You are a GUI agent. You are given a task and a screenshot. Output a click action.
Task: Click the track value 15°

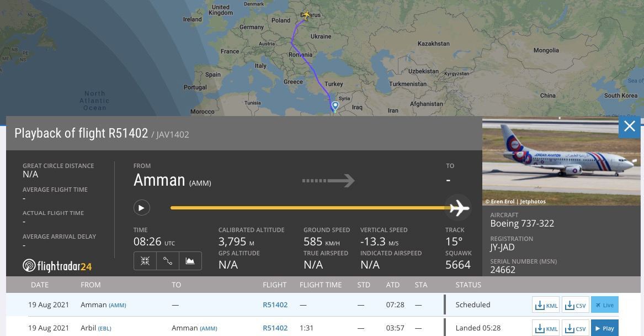coord(454,242)
